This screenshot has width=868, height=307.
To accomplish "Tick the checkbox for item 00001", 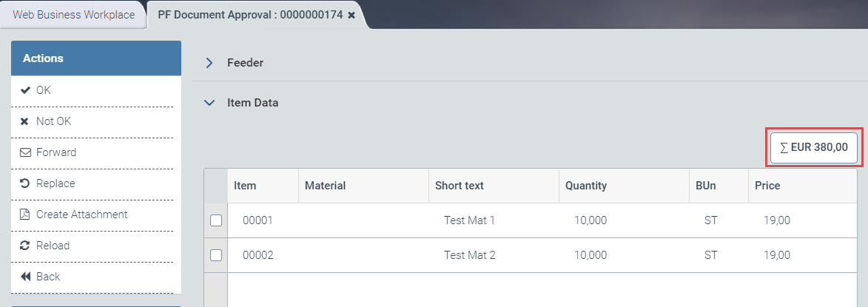I will (x=216, y=220).
